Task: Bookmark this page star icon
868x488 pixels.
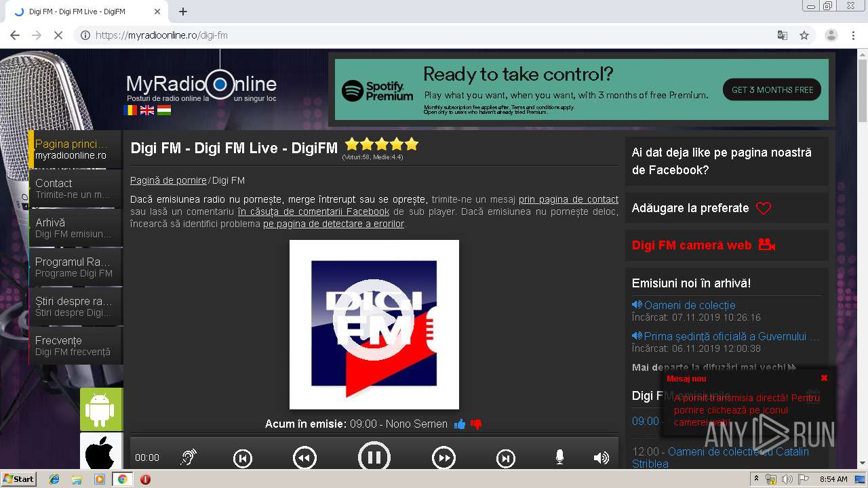Action: 804,35
